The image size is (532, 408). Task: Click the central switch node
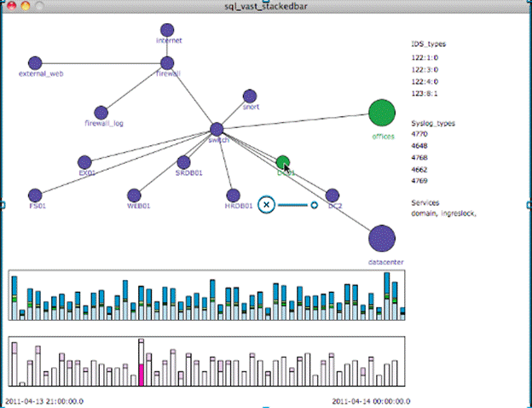click(x=217, y=130)
